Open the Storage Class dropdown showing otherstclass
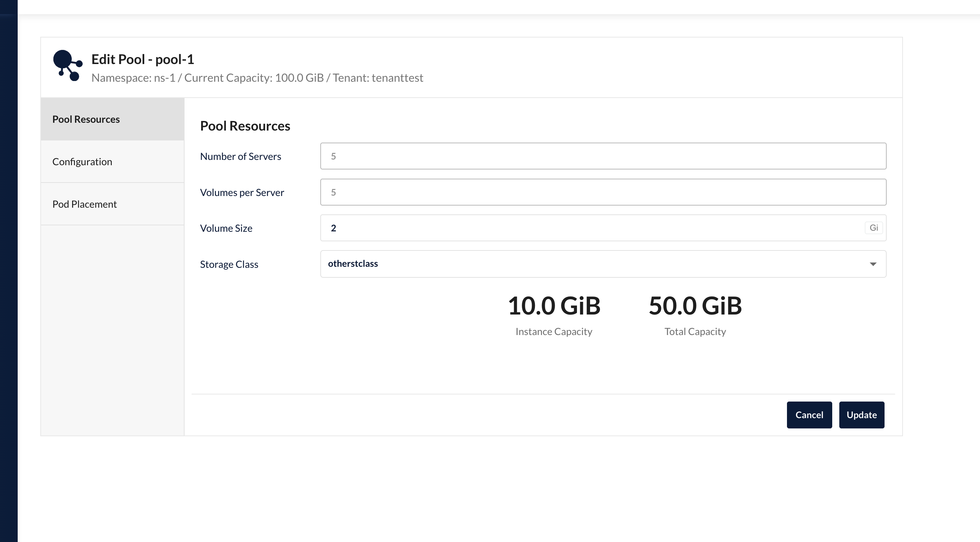The image size is (980, 542). pyautogui.click(x=594, y=264)
